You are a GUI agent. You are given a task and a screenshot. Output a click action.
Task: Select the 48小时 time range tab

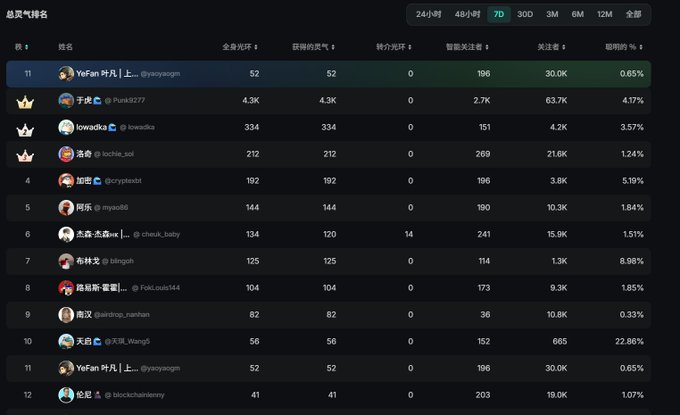click(467, 14)
